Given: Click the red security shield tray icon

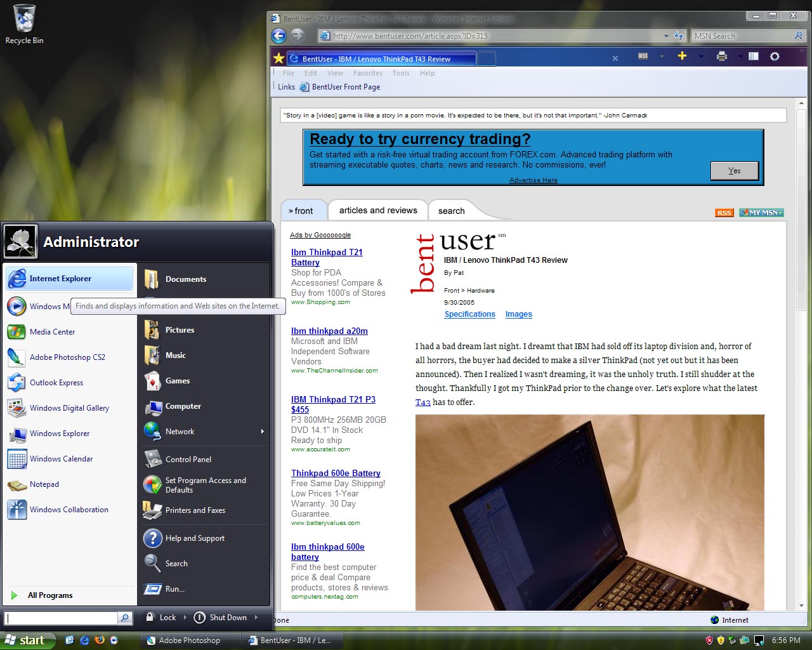Looking at the screenshot, I should click(709, 640).
